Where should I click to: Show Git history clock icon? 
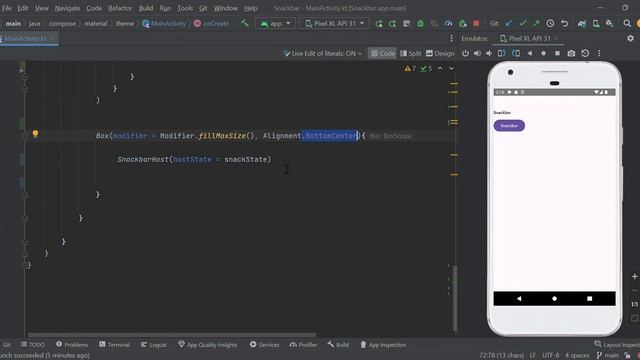(x=550, y=24)
